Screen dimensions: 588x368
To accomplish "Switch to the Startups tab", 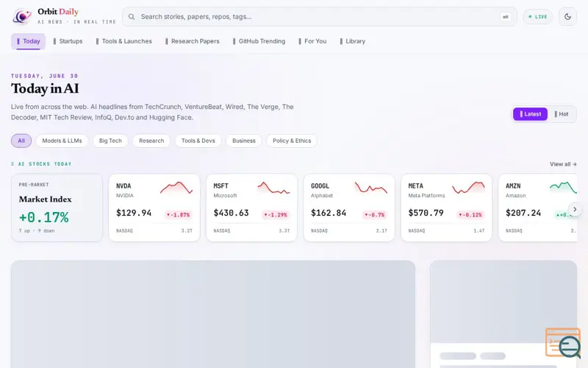I will click(x=68, y=41).
